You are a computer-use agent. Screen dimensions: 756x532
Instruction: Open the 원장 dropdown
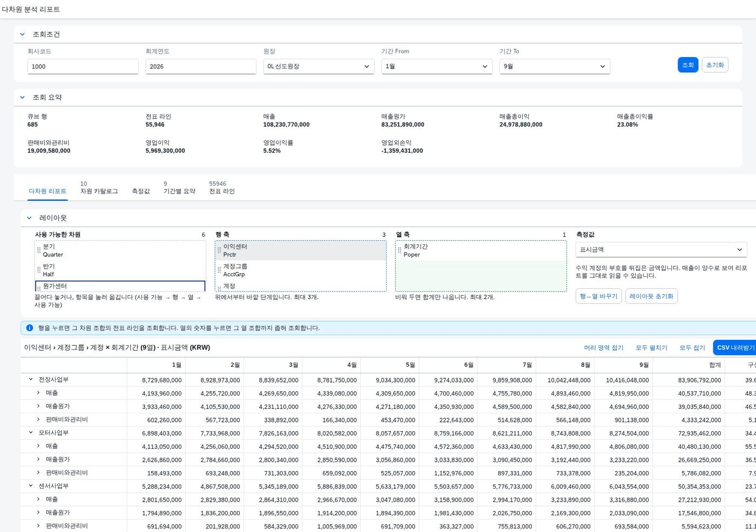319,66
